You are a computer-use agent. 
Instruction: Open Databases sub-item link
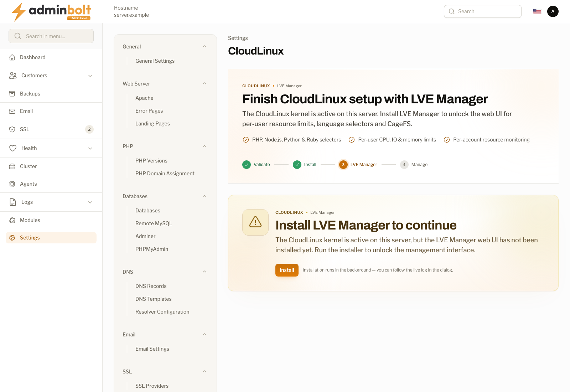pyautogui.click(x=148, y=211)
